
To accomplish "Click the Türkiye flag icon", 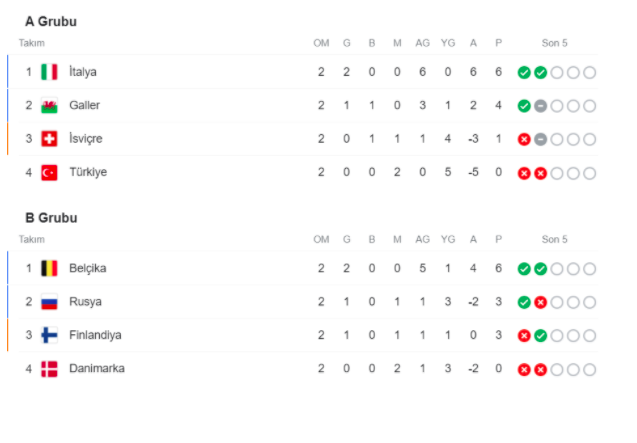I will click(49, 172).
